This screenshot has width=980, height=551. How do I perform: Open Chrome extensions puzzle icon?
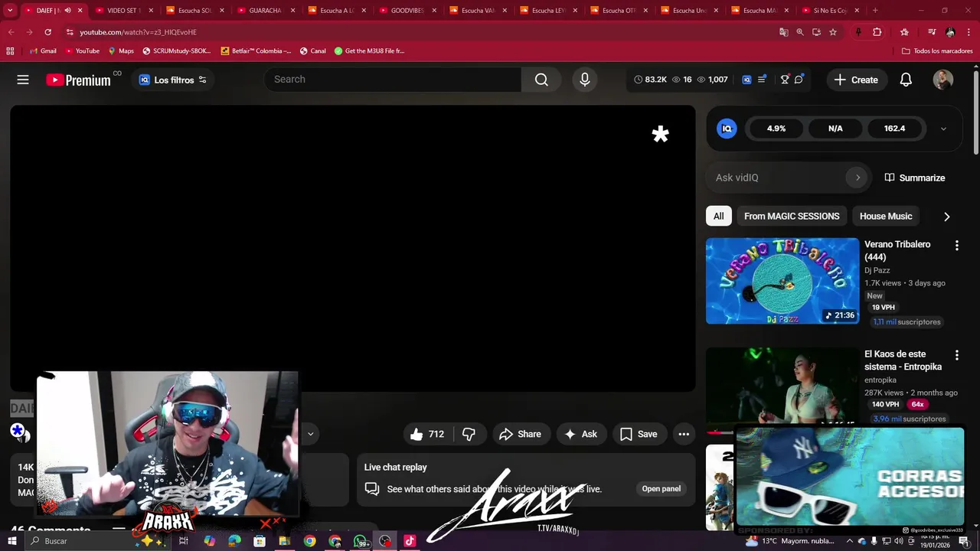(877, 32)
